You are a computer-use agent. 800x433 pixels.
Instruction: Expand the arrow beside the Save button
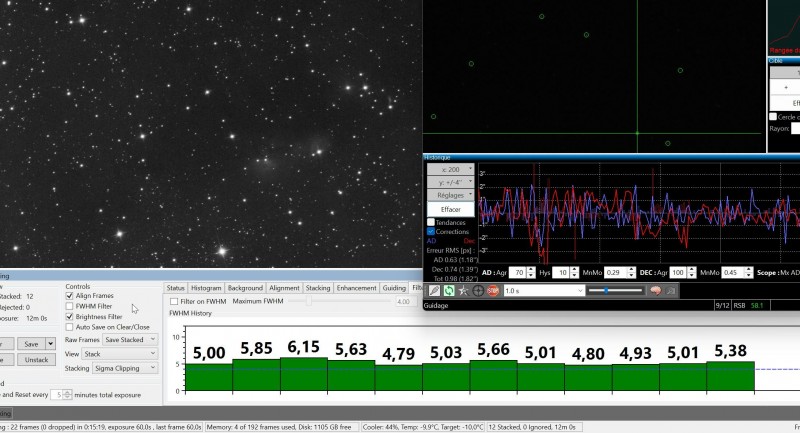click(51, 344)
